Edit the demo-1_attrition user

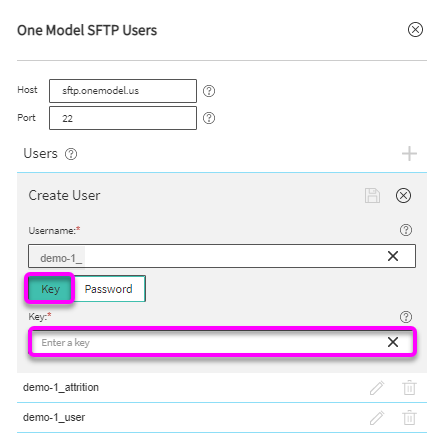click(x=377, y=388)
